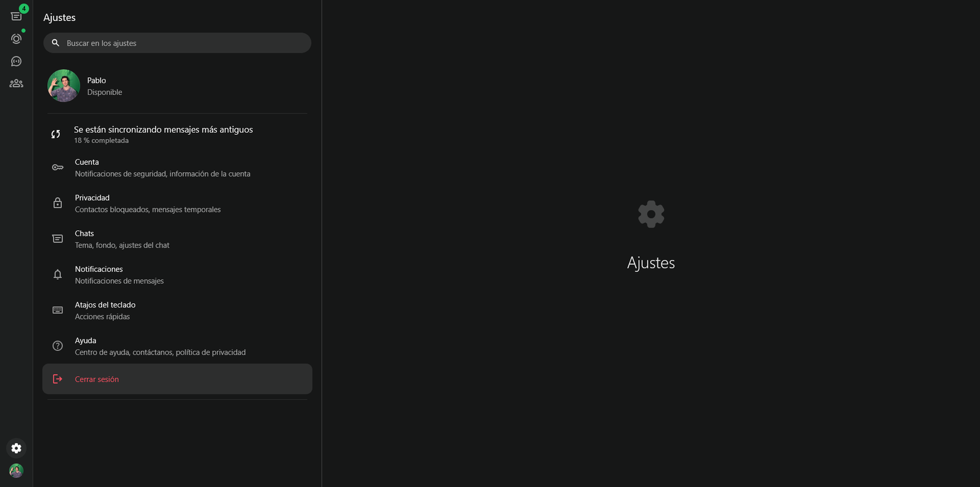Open the Channels icon in the sidebar
The width and height of the screenshot is (980, 487).
click(17, 61)
